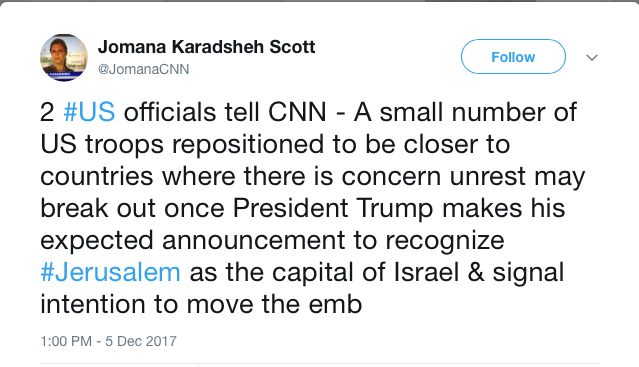Click the truncated word "emb" ending the tweet
Image resolution: width=639 pixels, height=367 pixels.
335,304
